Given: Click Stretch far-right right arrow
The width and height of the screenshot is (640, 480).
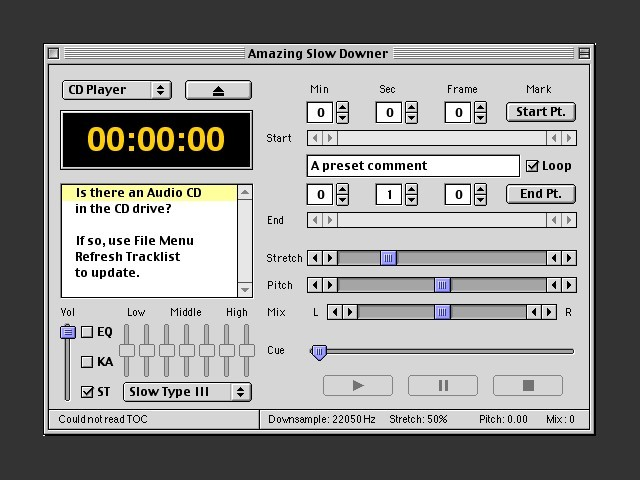Looking at the screenshot, I should (569, 258).
